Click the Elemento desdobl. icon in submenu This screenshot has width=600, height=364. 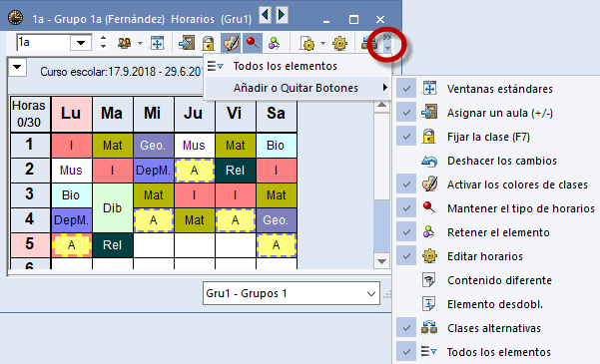coord(429,304)
